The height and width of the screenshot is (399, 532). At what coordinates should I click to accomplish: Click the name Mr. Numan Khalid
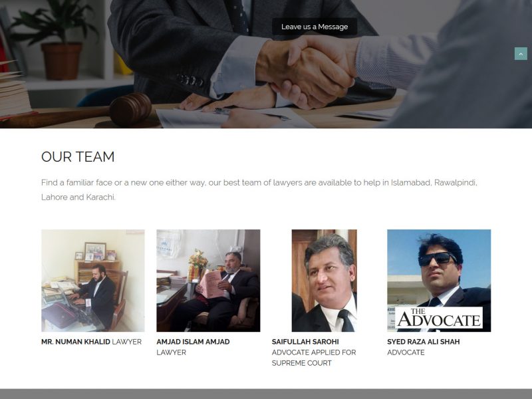coord(76,342)
